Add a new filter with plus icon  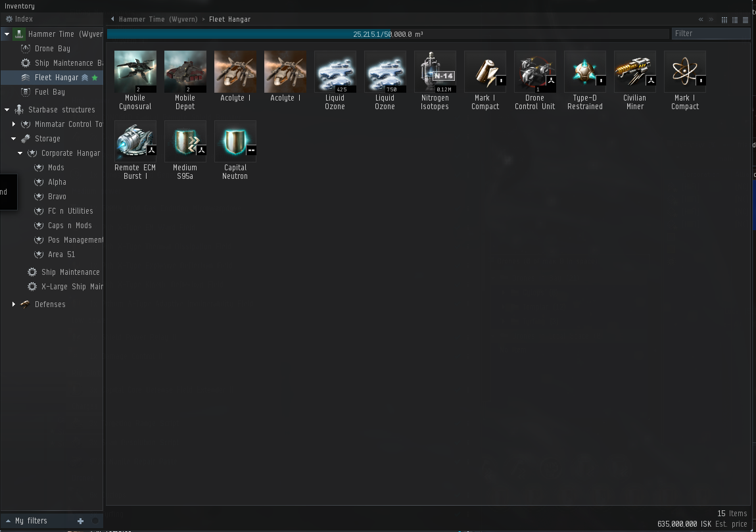click(80, 521)
